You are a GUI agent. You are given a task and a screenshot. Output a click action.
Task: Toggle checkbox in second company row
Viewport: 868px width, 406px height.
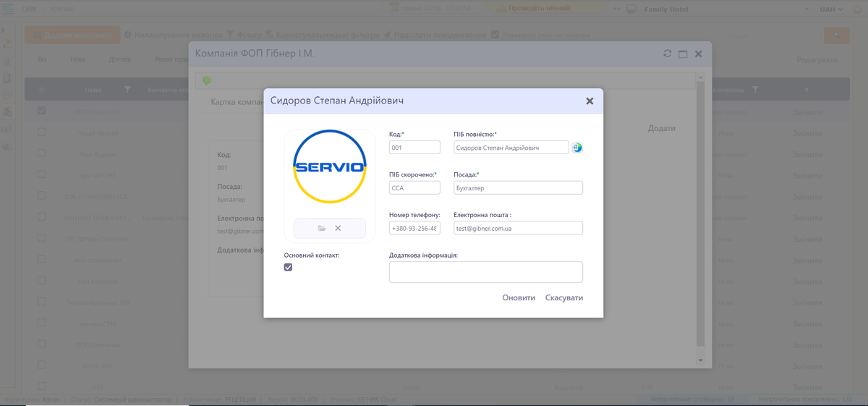click(x=41, y=132)
